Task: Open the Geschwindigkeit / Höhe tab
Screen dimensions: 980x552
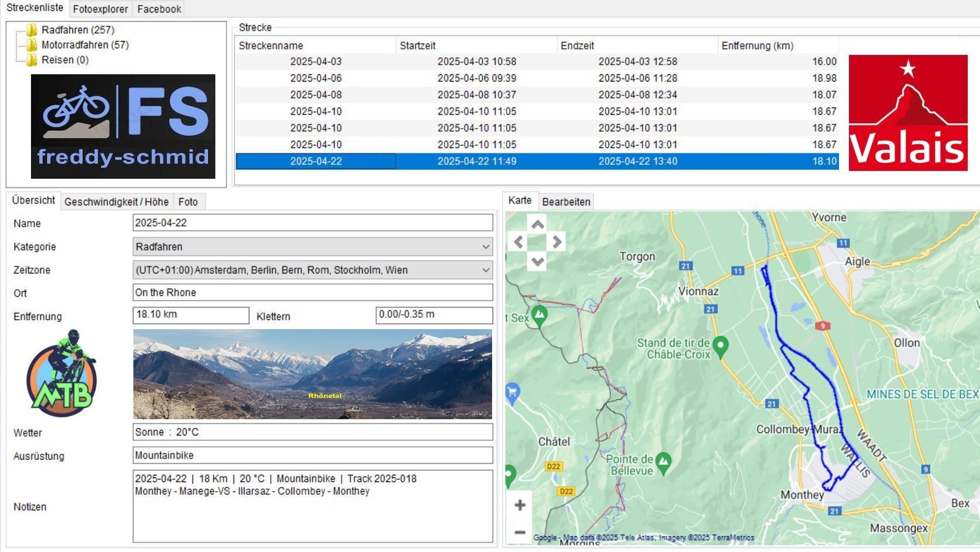Action: 116,202
